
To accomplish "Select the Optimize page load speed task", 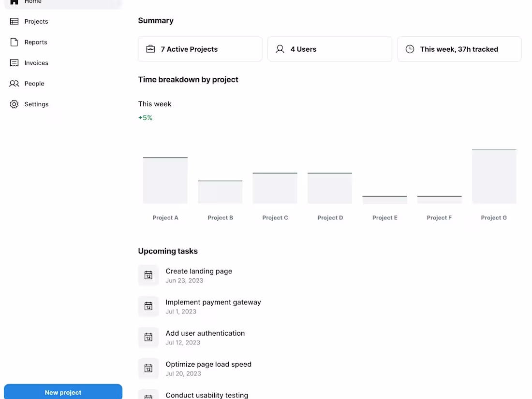I will pos(208,364).
